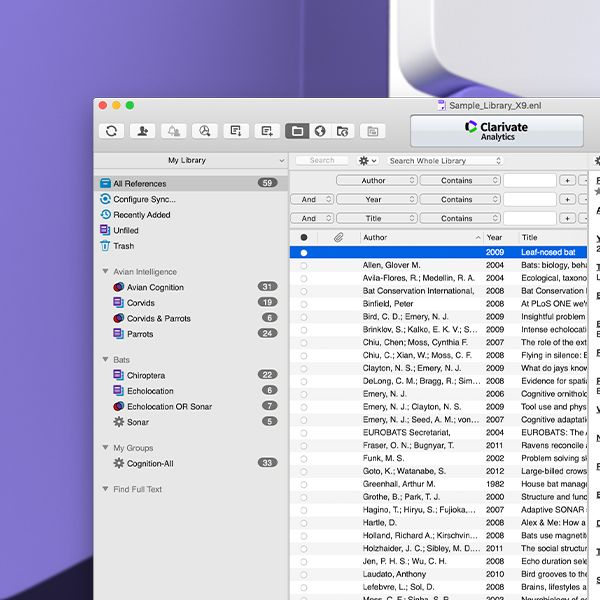600x600 pixels.
Task: Collapse the Bats group set
Action: click(x=105, y=359)
